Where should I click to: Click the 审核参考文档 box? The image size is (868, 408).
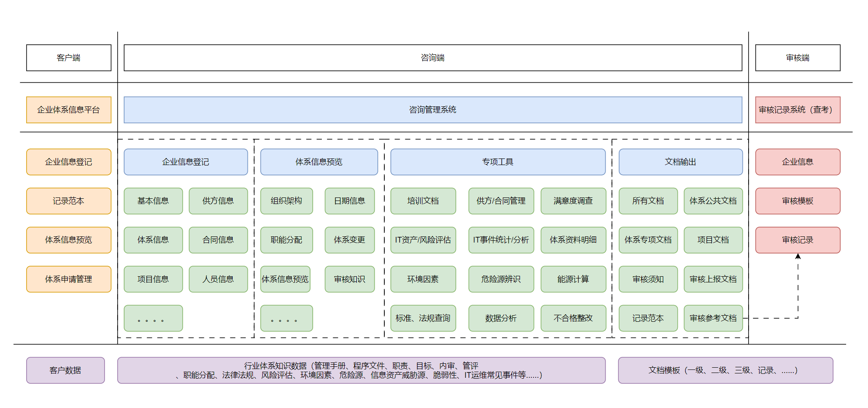[713, 318]
